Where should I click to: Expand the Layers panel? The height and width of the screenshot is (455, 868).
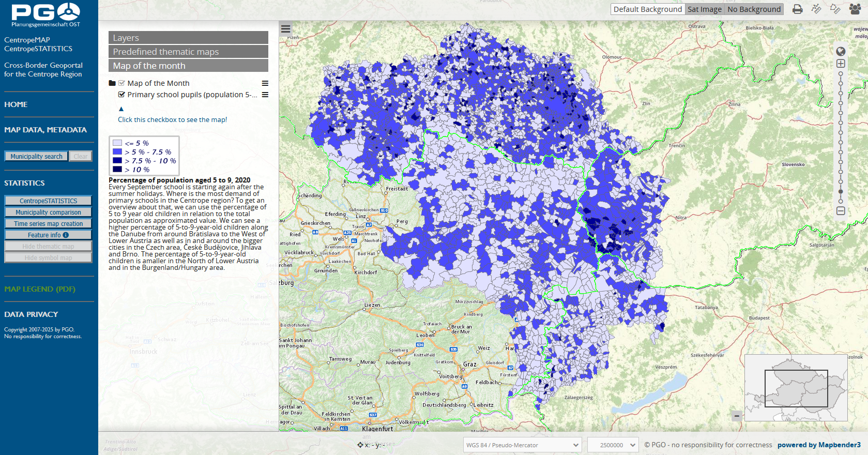(188, 38)
